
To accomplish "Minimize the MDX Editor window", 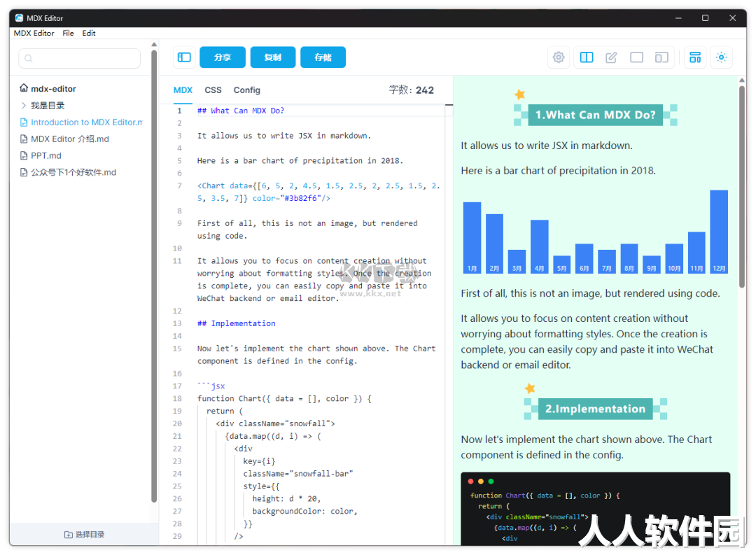I will pyautogui.click(x=678, y=17).
